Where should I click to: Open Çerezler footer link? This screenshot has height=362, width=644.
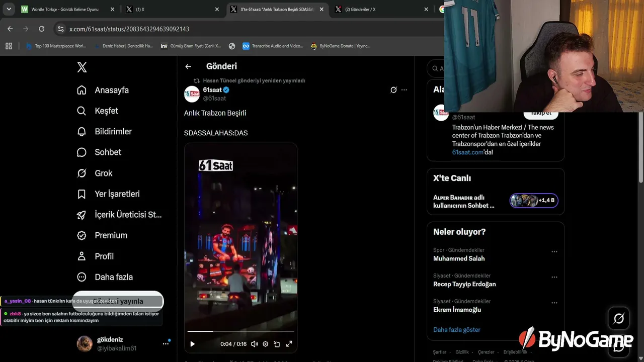pyautogui.click(x=486, y=352)
